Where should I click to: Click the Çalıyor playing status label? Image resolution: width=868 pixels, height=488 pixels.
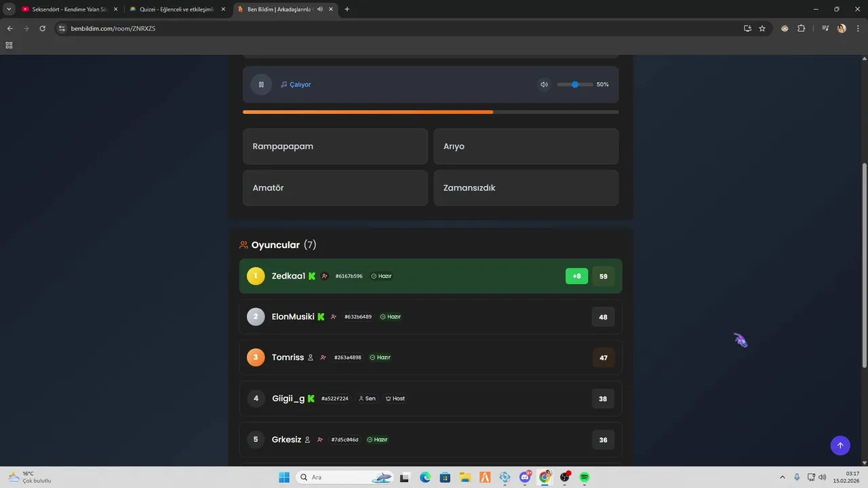296,85
